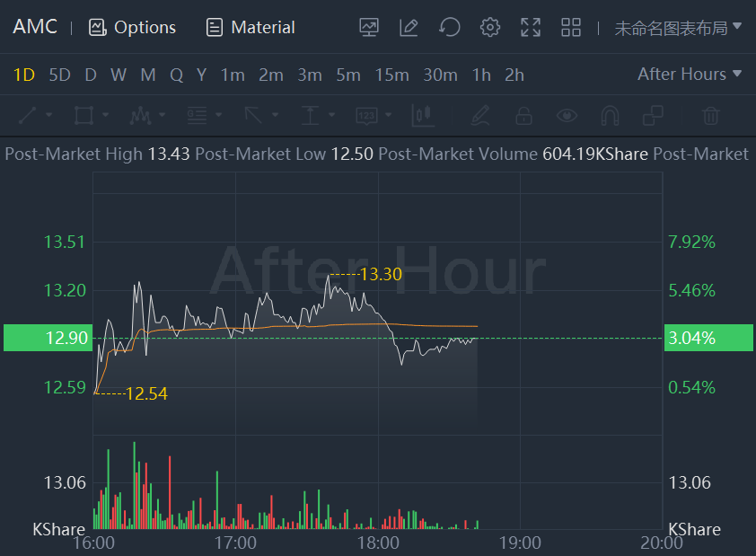Hide drawings with the eye icon
The width and height of the screenshot is (756, 556).
coord(567,115)
